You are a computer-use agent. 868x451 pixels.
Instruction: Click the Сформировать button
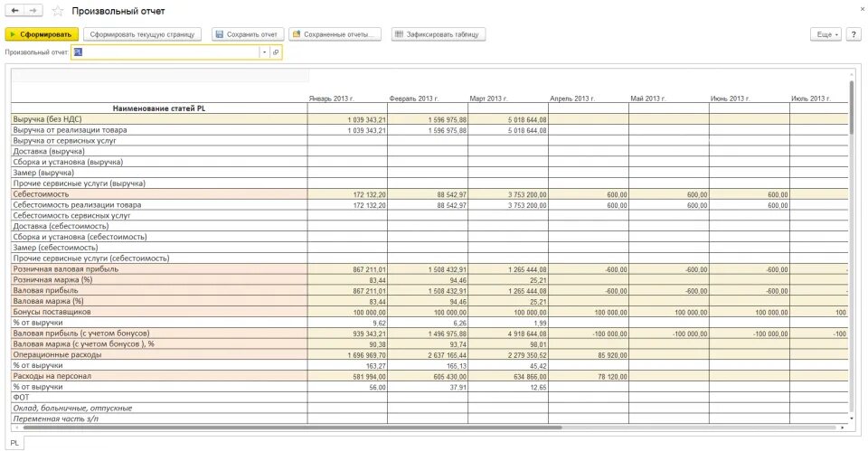[42, 34]
